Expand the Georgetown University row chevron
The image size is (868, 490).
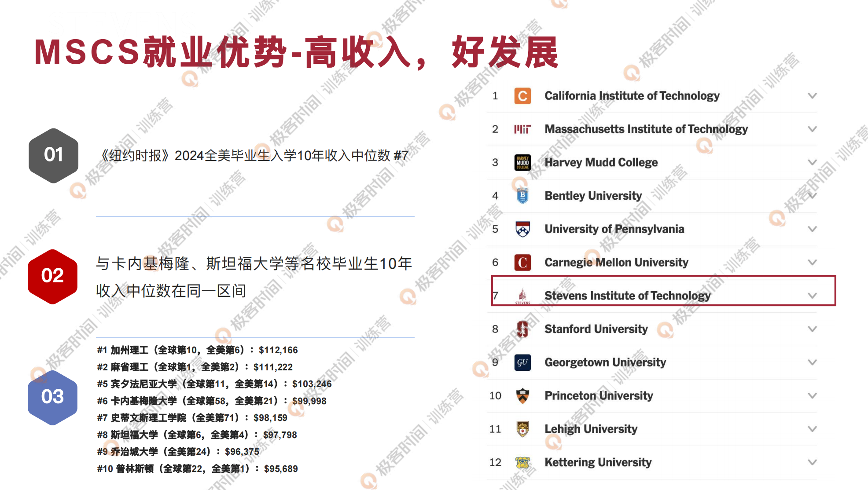[x=812, y=362]
